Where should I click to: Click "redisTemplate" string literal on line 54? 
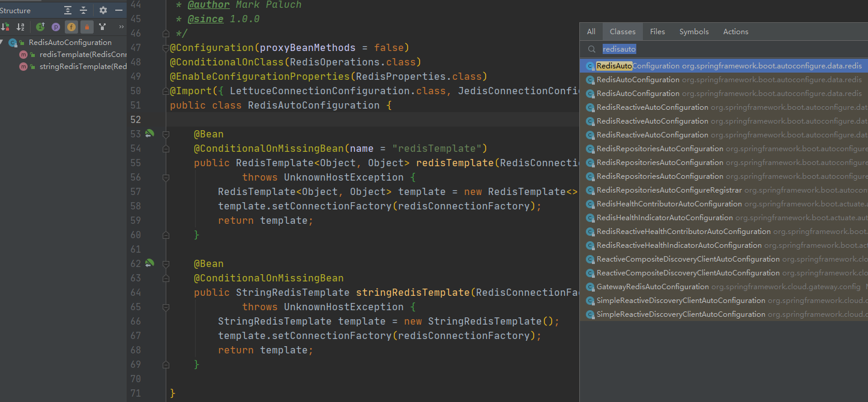pos(437,148)
